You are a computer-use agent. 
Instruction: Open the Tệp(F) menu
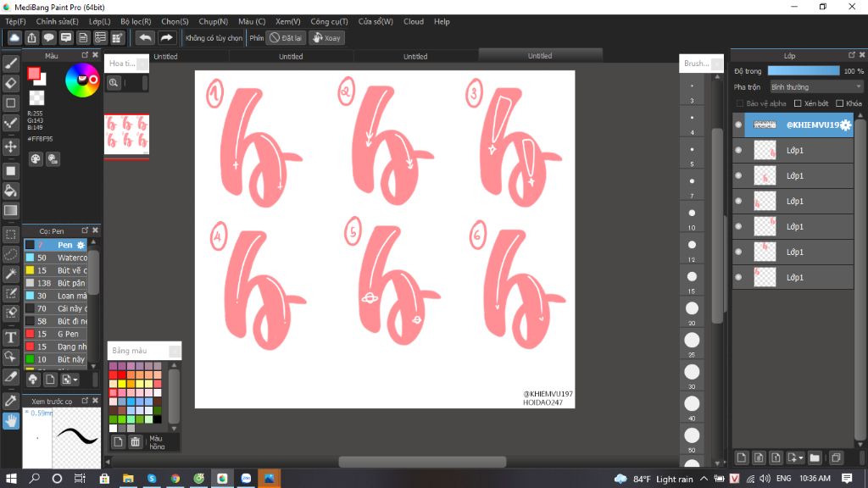pos(15,21)
